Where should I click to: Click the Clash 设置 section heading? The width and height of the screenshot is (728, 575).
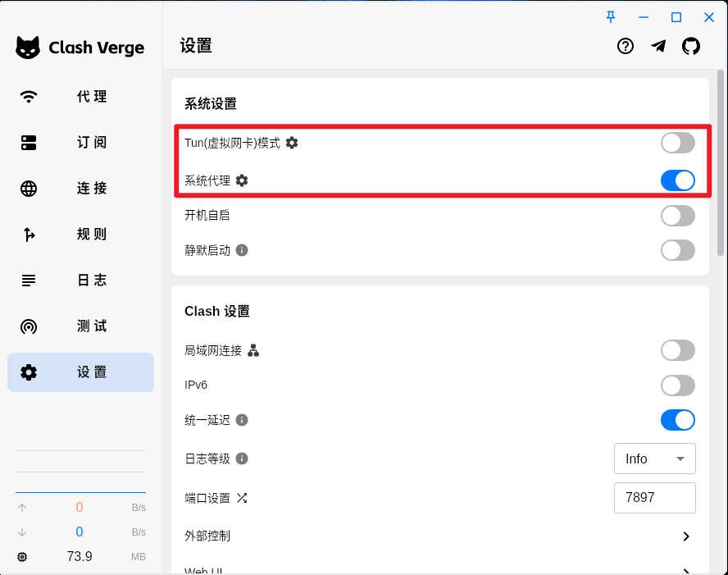click(x=216, y=311)
